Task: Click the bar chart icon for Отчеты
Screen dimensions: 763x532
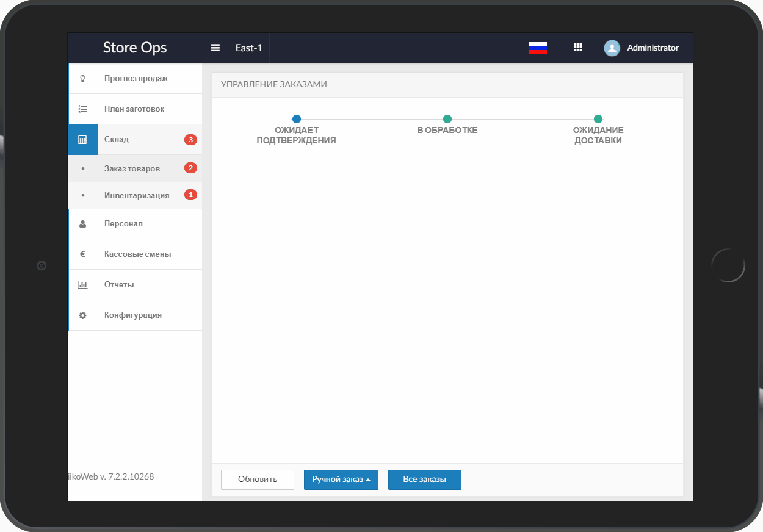Action: [x=83, y=285]
